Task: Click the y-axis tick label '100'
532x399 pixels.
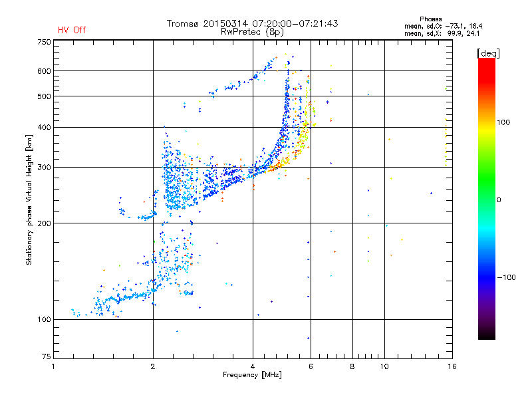Action: tap(44, 320)
